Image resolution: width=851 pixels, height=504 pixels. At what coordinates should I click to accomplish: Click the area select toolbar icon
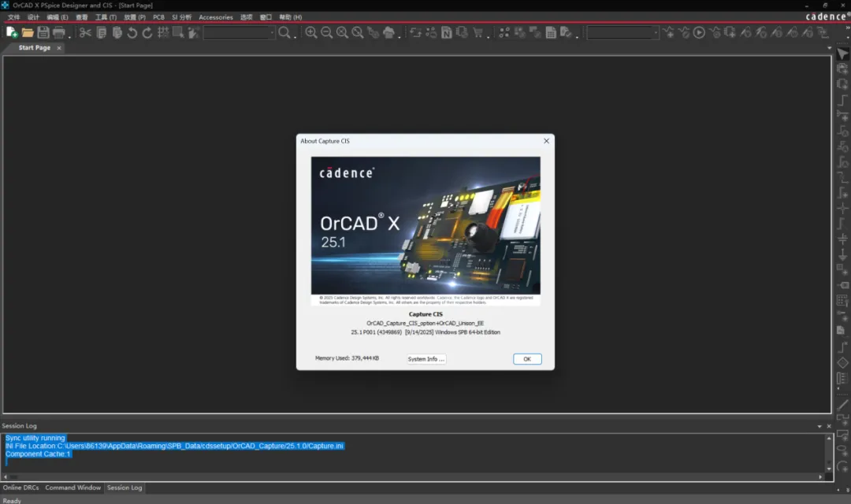pyautogui.click(x=178, y=32)
